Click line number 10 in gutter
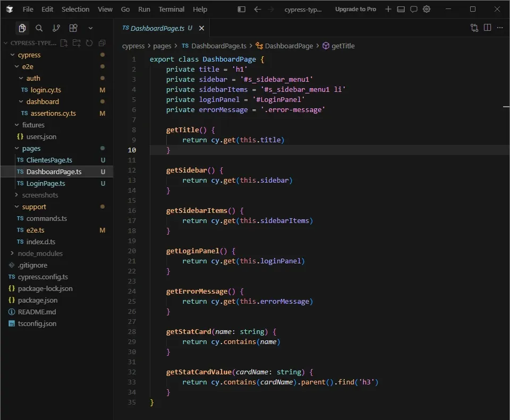 pyautogui.click(x=132, y=150)
